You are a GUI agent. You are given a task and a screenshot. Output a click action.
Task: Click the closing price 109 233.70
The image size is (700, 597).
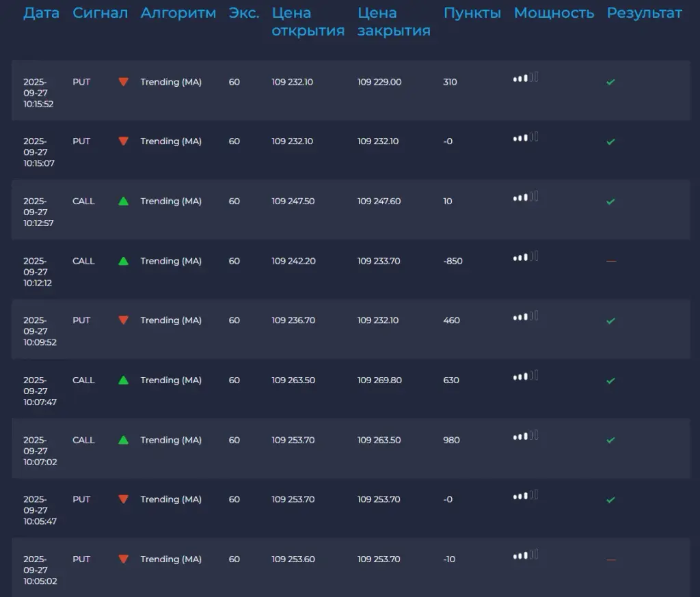379,261
